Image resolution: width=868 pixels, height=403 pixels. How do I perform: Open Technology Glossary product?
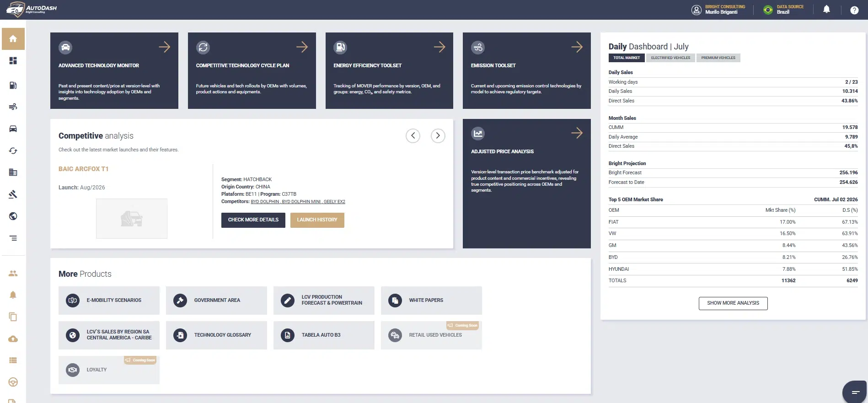[216, 335]
